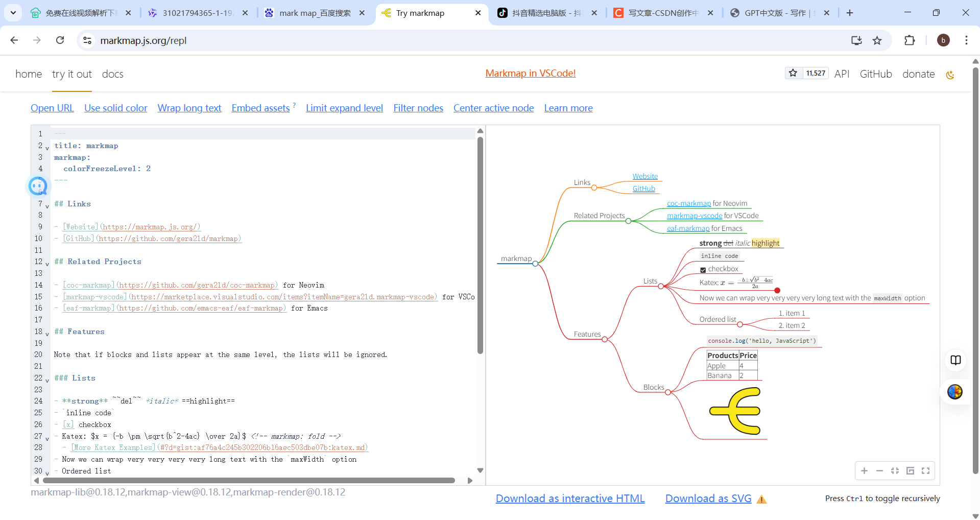Open a new browser tab with the plus button

point(850,13)
